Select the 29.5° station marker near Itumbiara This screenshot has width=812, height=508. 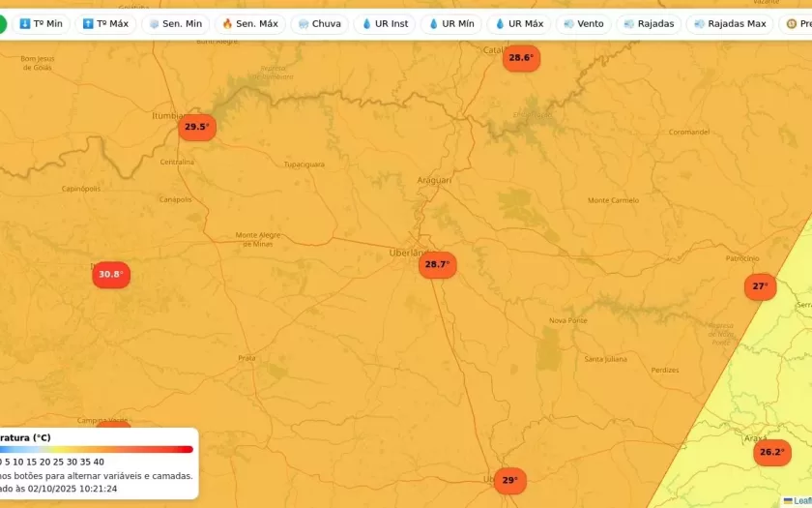[196, 127]
